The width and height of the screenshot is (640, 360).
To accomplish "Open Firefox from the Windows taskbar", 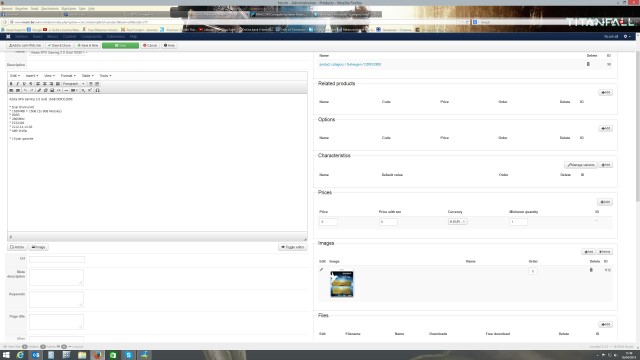I will pyautogui.click(x=98, y=355).
